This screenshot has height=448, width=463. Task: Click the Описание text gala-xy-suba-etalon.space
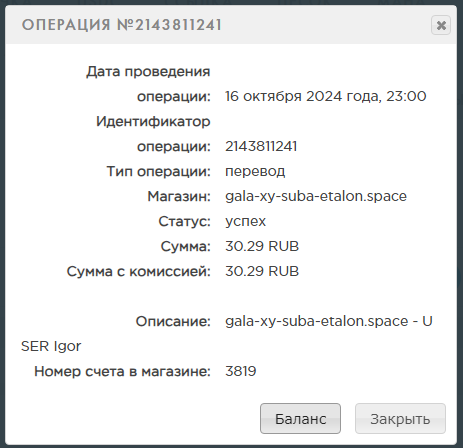point(316,321)
